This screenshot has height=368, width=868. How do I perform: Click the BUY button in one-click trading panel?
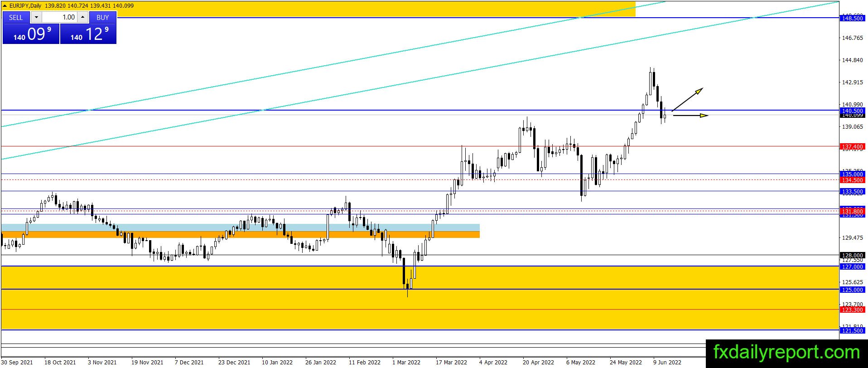click(x=103, y=17)
